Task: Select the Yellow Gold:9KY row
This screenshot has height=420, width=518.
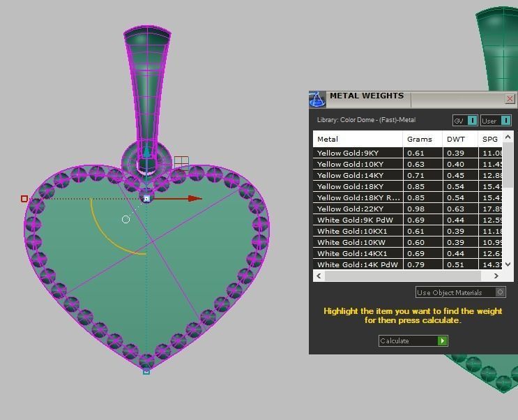Action: pyautogui.click(x=408, y=153)
